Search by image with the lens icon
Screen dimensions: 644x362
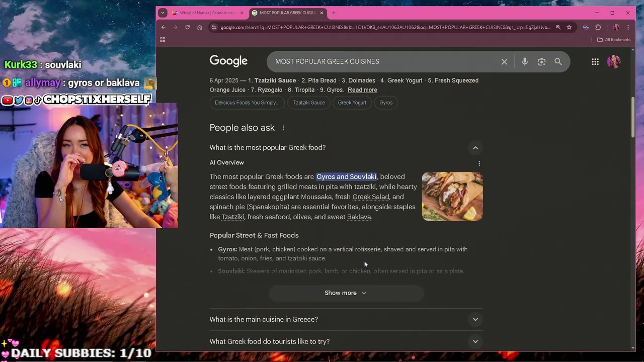(x=541, y=61)
